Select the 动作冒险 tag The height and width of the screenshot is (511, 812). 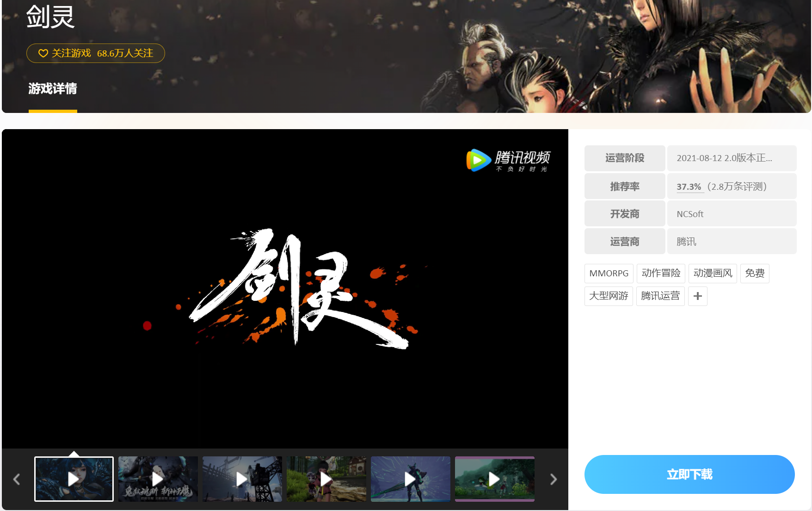point(661,274)
